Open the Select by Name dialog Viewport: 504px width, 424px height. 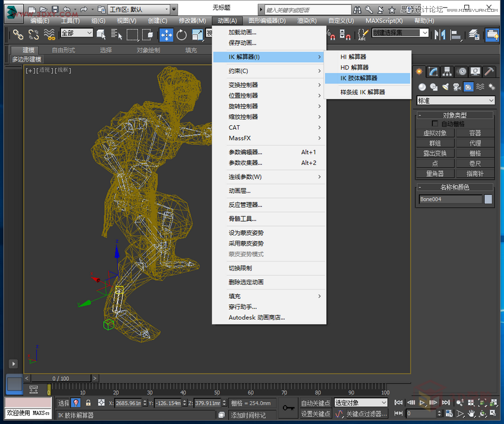[x=116, y=34]
